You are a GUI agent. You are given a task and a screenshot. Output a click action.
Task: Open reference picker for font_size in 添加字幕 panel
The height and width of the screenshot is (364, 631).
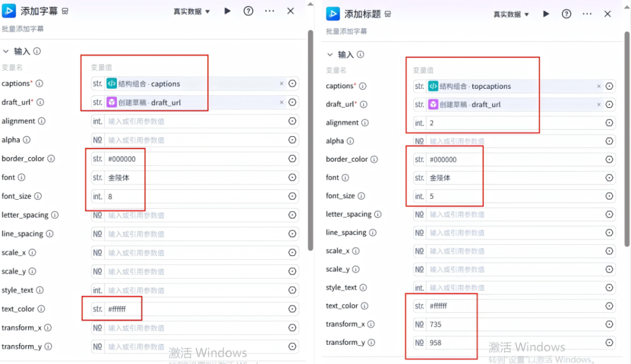point(293,196)
